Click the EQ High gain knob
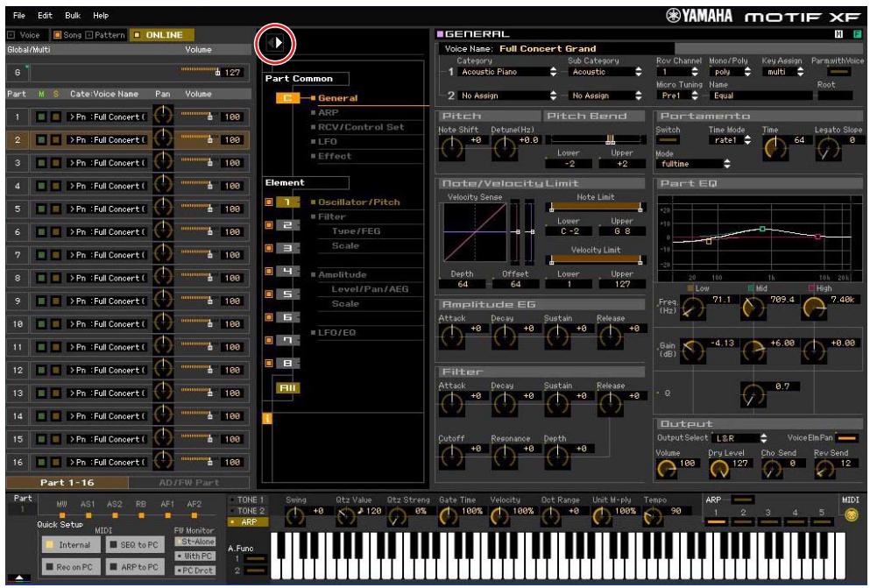This screenshot has width=870, height=588. tap(813, 351)
